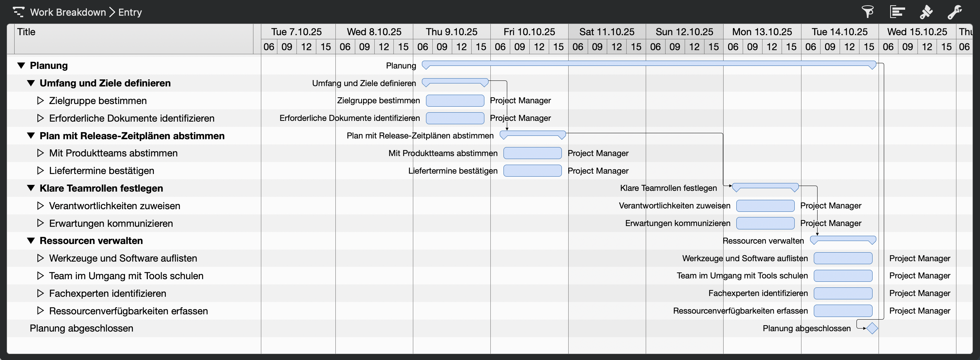Open the filter tool in the toolbar

tap(868, 12)
